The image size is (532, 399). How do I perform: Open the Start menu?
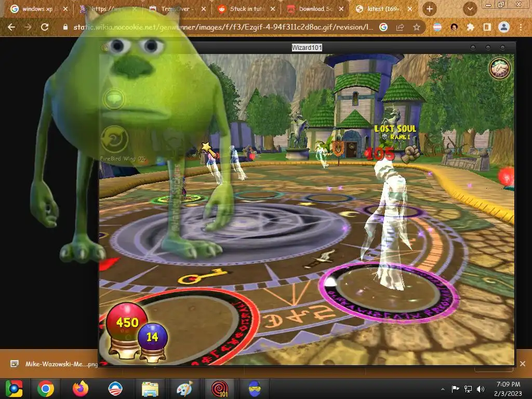click(x=14, y=389)
